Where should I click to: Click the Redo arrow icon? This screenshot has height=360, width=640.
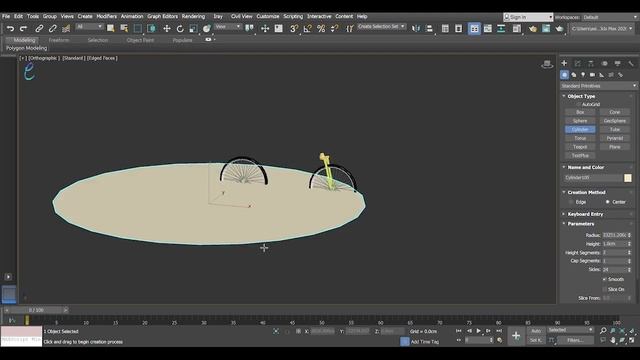23,29
